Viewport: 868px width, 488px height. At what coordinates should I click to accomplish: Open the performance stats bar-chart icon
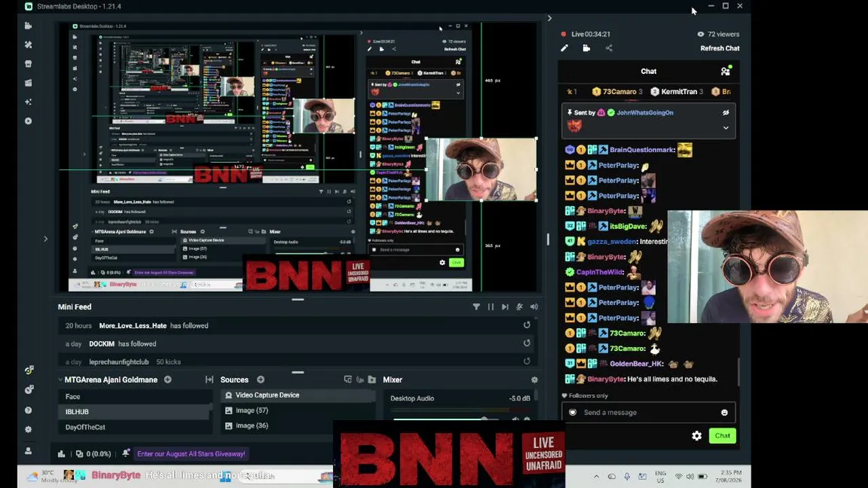coord(62,454)
